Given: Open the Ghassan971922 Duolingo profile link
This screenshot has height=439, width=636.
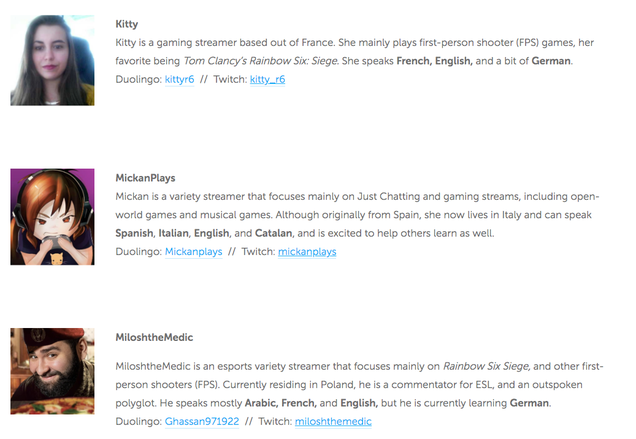Looking at the screenshot, I should click(202, 422).
